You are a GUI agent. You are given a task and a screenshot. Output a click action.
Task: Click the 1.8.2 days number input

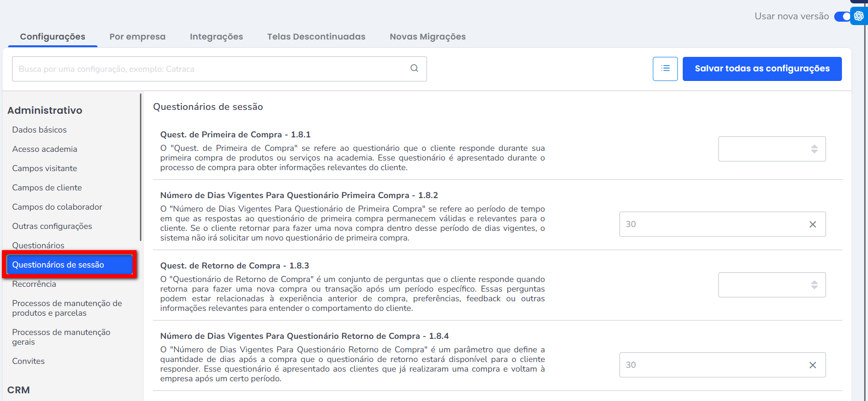(x=709, y=225)
